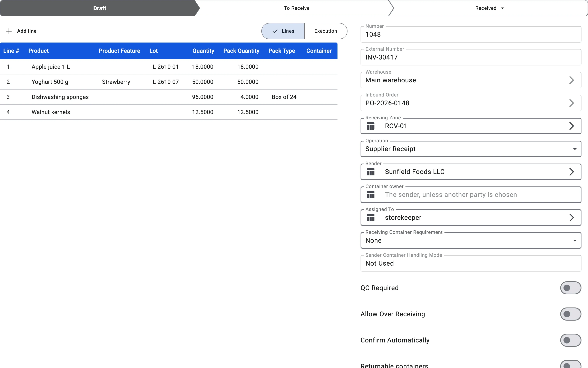Click the Box of 24 pack type cell

[x=284, y=97]
